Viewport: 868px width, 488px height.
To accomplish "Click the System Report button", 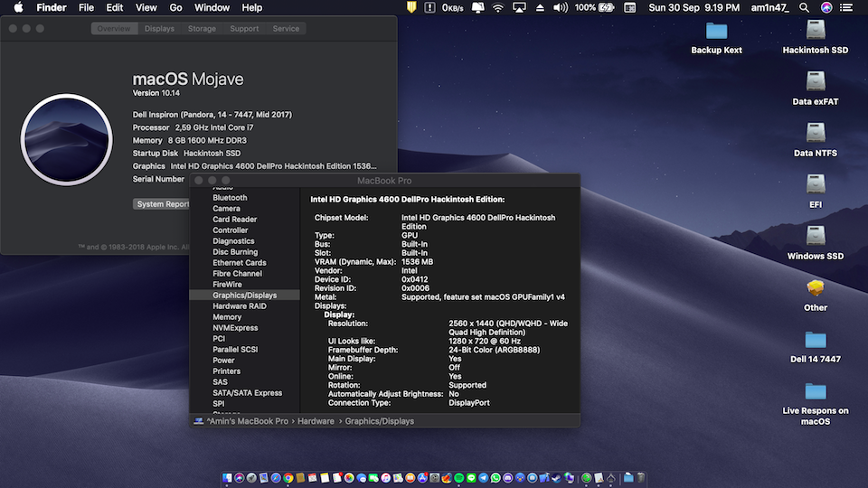I will (x=162, y=204).
